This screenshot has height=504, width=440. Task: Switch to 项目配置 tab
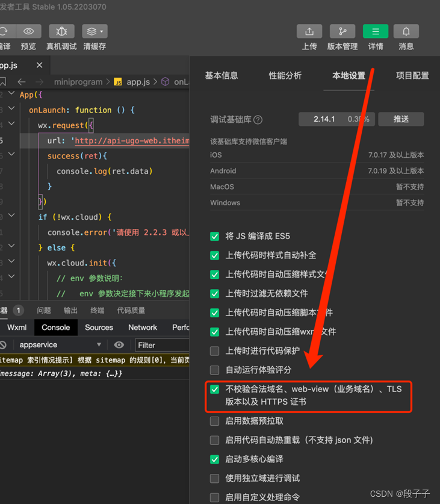point(412,75)
